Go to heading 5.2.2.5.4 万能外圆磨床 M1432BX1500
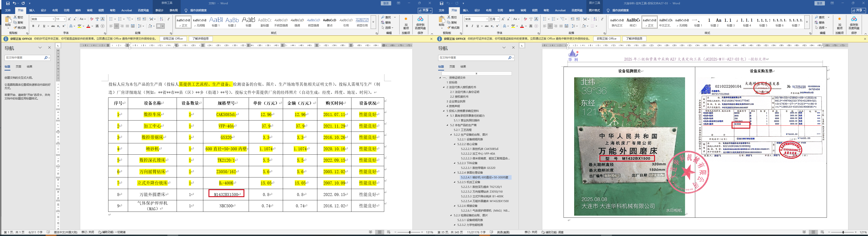 (484, 201)
